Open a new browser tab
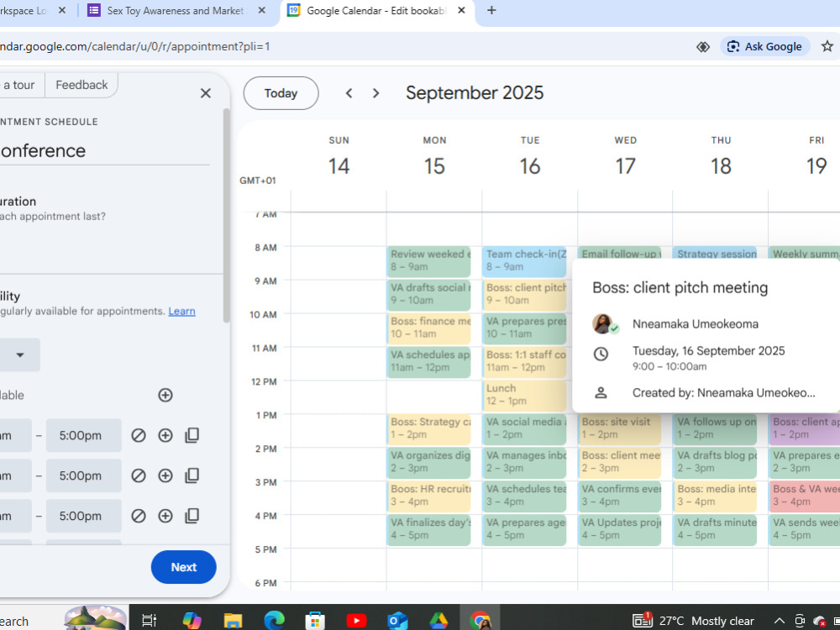Screen dimensions: 840x630 click(x=491, y=10)
